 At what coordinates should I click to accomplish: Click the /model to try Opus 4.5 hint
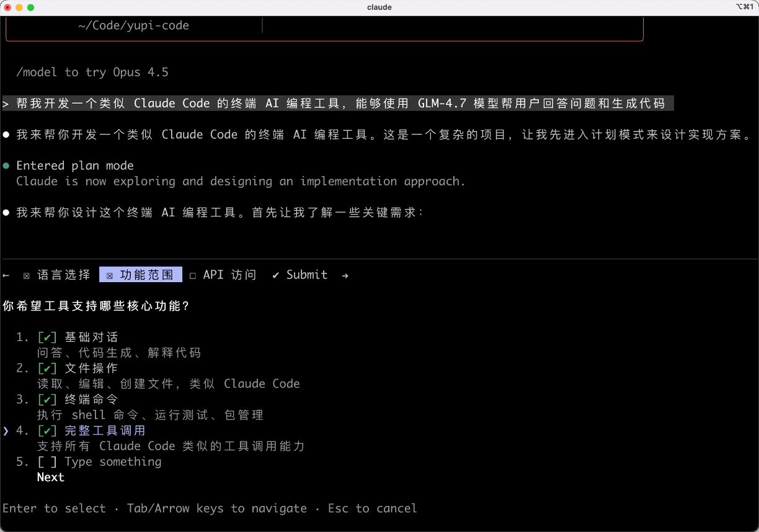coord(92,73)
